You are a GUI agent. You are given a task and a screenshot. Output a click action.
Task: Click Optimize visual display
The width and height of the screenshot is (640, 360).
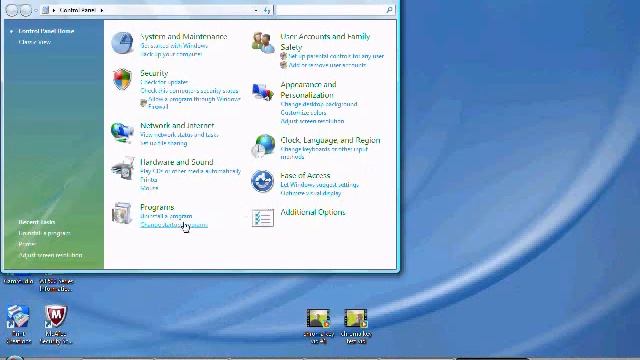pos(311,193)
